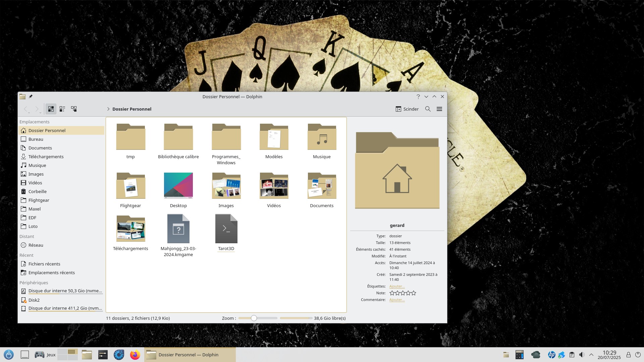Open the search magnifier in Dolphin

pyautogui.click(x=428, y=109)
